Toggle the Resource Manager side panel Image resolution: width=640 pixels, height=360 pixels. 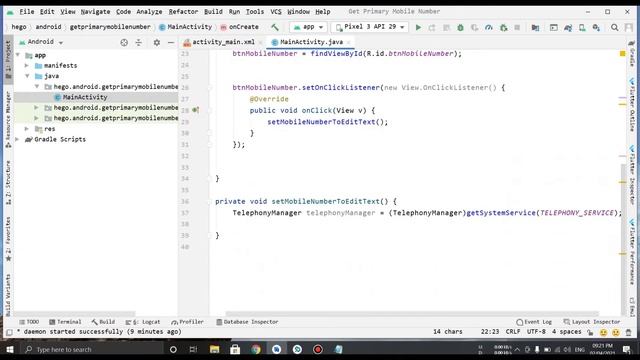[8, 119]
